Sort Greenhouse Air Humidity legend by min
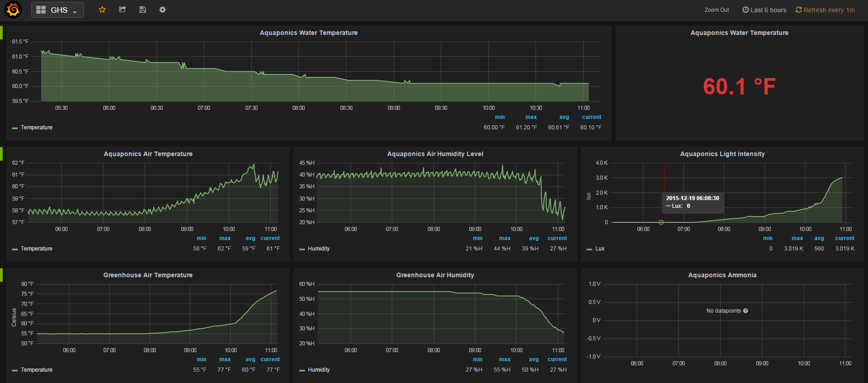 coord(478,359)
